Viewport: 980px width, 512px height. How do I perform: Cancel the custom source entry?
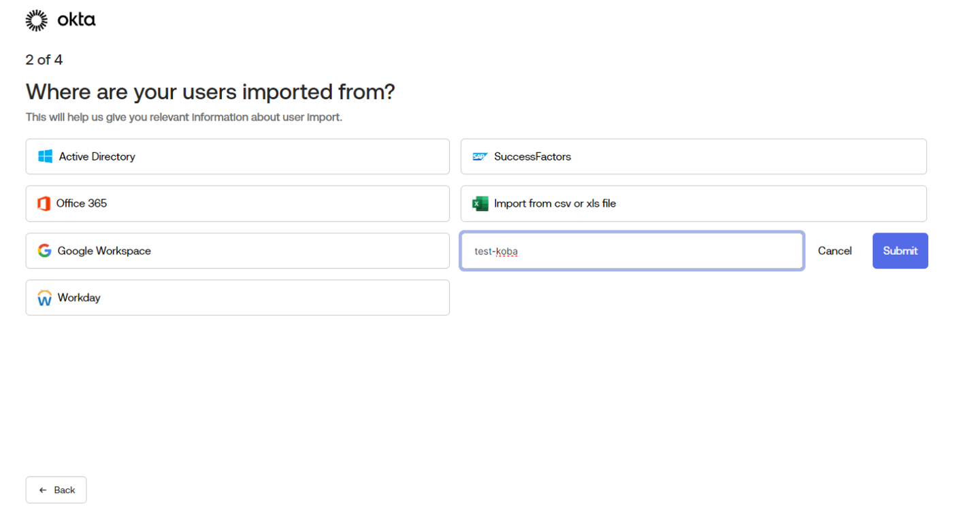pos(835,251)
